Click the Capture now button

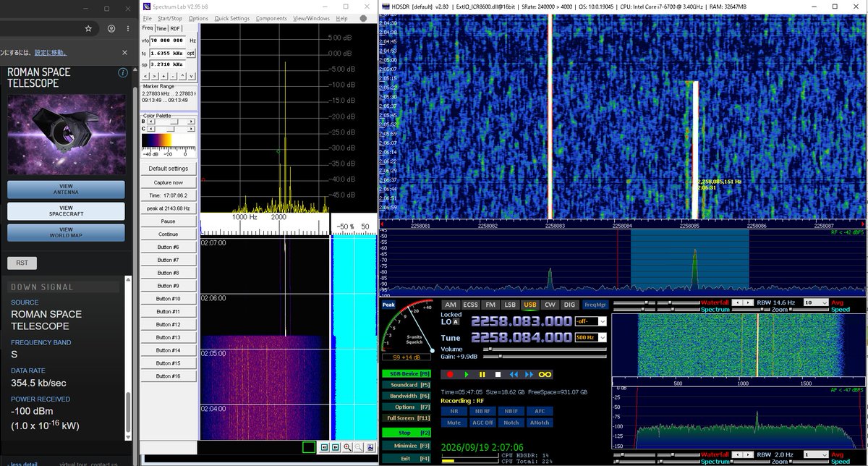point(168,182)
